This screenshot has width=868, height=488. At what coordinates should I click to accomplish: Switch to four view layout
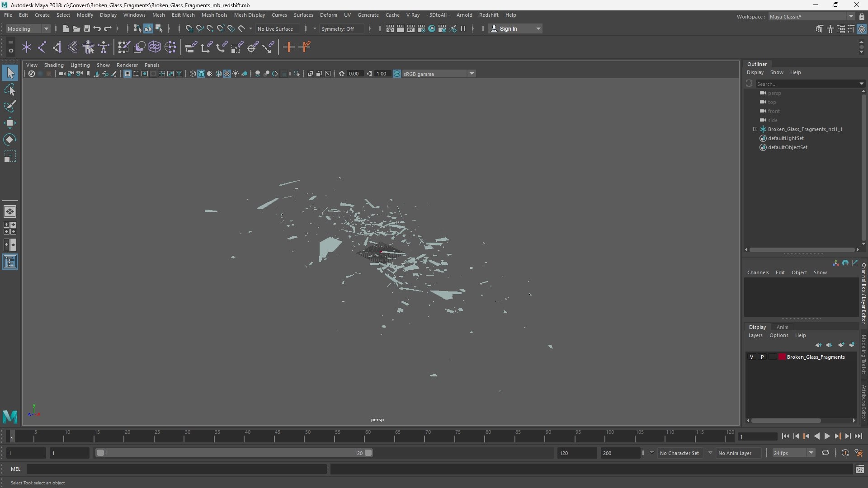[x=10, y=228]
